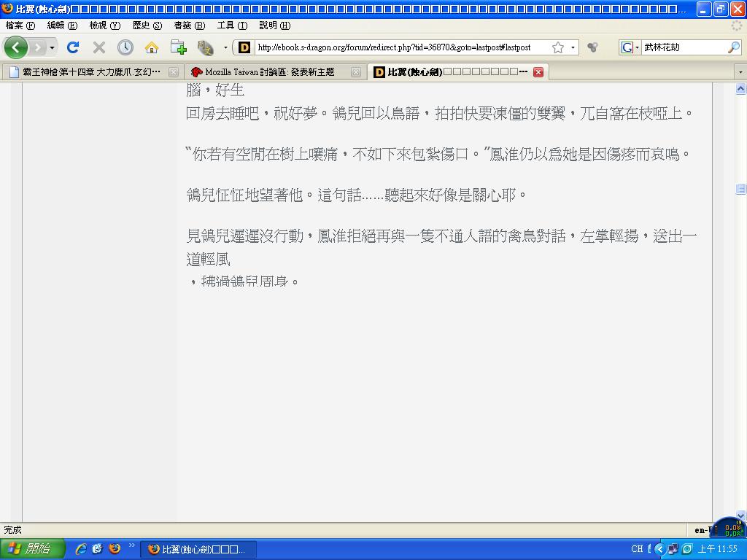Screen dimensions: 747x560
Task: Click the Windows 開始 Start button
Action: coord(32,549)
